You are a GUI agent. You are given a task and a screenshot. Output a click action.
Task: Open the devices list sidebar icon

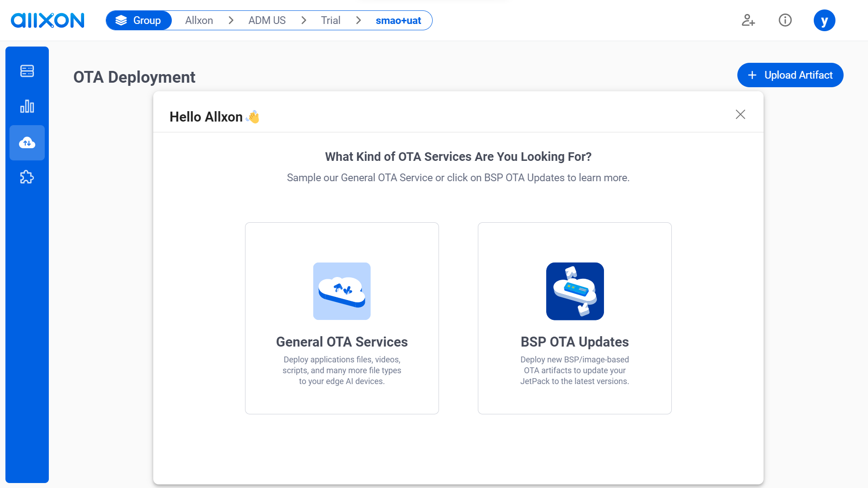27,71
